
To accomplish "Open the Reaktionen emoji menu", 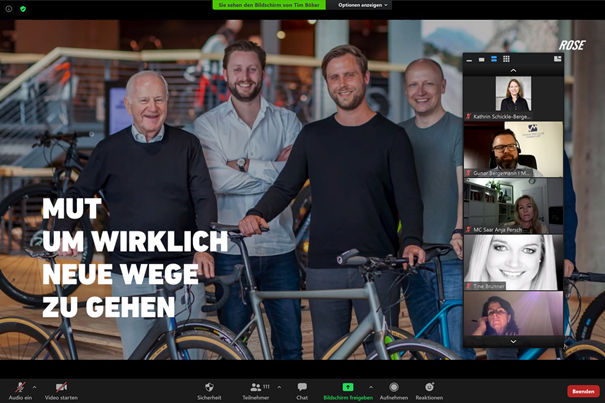I will pyautogui.click(x=429, y=388).
